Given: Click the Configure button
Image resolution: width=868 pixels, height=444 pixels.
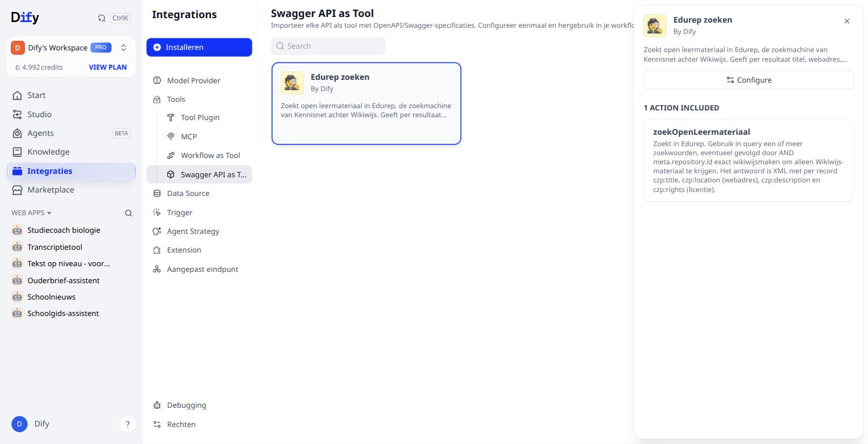Looking at the screenshot, I should click(x=748, y=80).
